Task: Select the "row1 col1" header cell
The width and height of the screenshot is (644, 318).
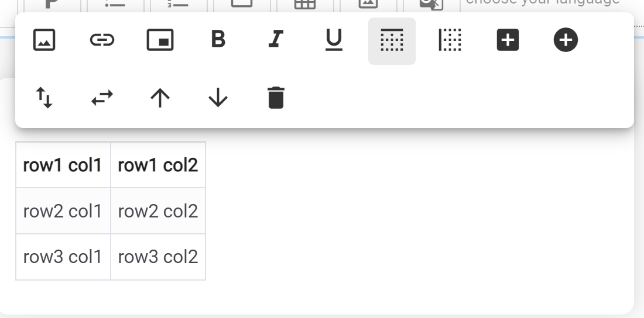Action: [x=63, y=165]
